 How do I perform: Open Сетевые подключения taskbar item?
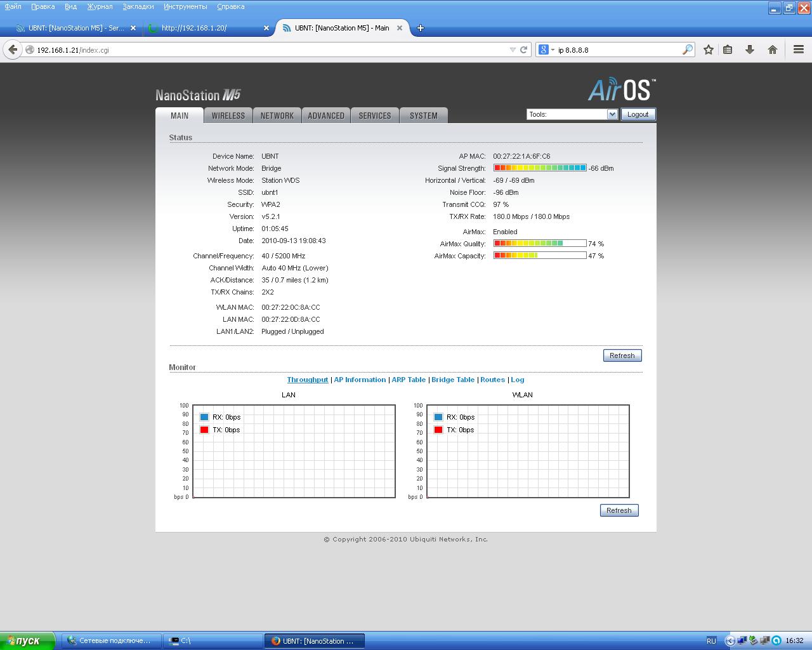point(112,640)
